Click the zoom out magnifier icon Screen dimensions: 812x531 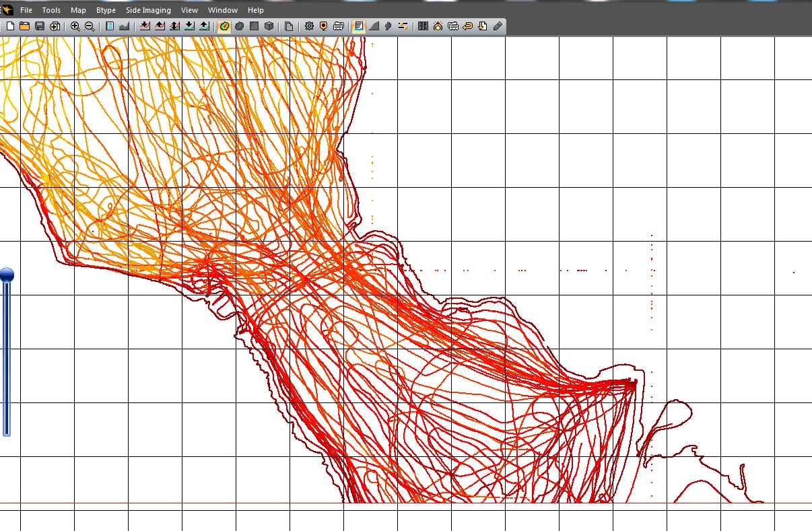[x=90, y=26]
